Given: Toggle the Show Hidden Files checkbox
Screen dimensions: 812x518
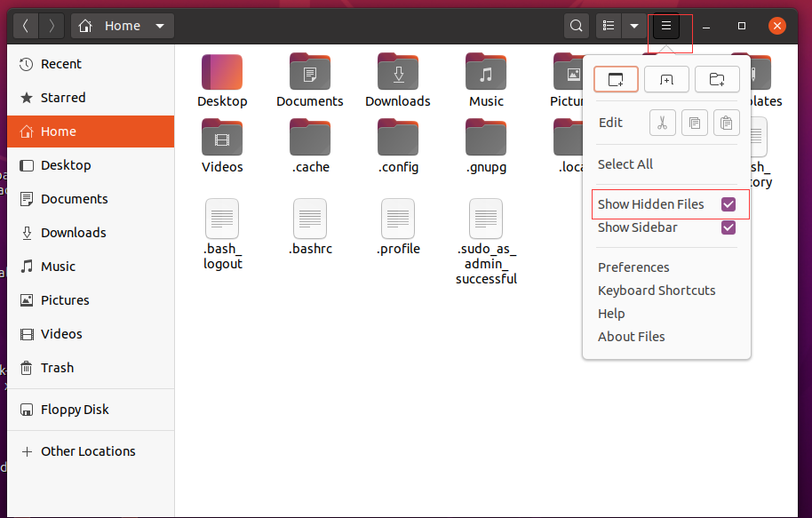Looking at the screenshot, I should 728,203.
